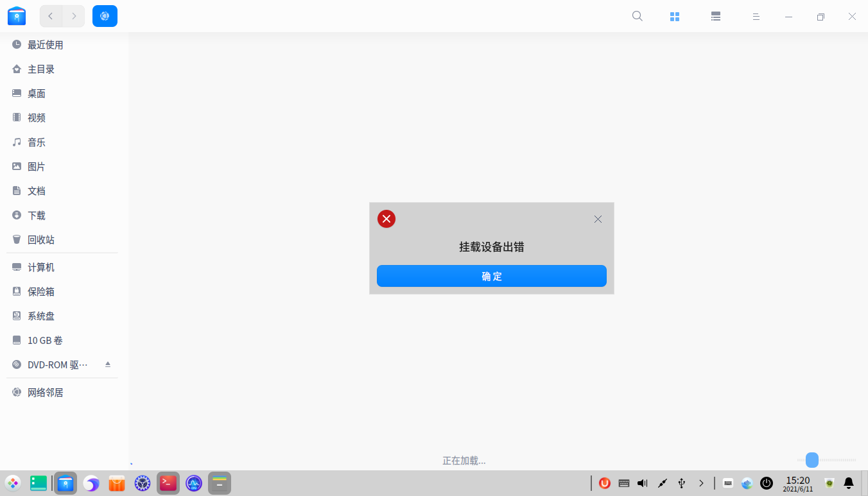Open 最近使用 in the sidebar
The width and height of the screenshot is (868, 496).
coord(64,45)
